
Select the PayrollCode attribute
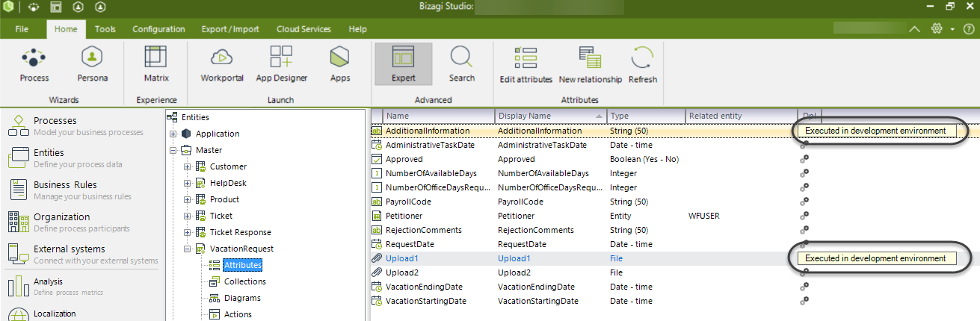408,202
